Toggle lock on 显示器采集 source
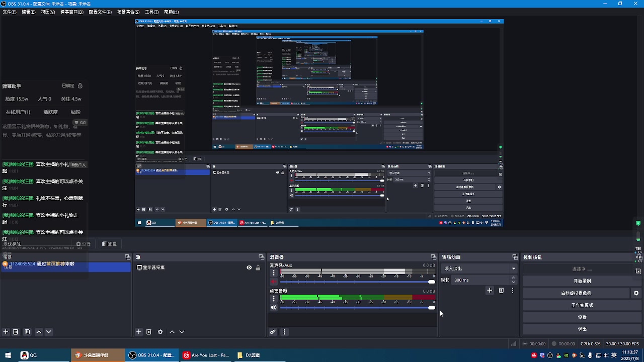 pyautogui.click(x=258, y=267)
